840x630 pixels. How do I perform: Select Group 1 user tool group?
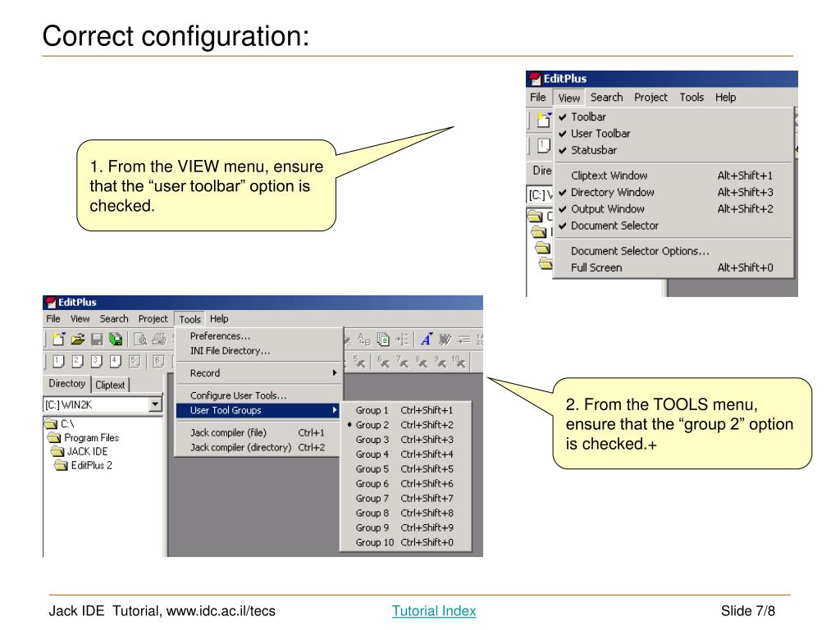pos(405,410)
